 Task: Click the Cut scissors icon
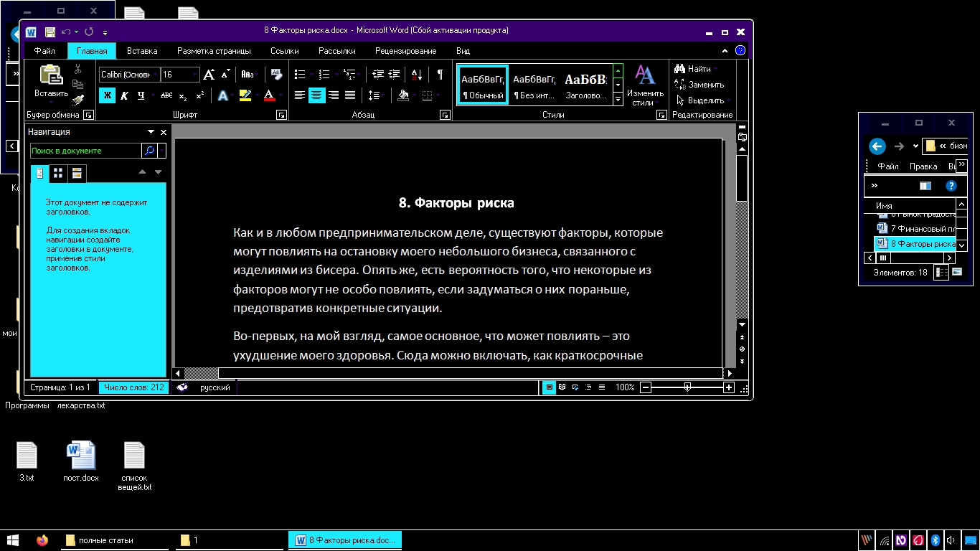[77, 70]
